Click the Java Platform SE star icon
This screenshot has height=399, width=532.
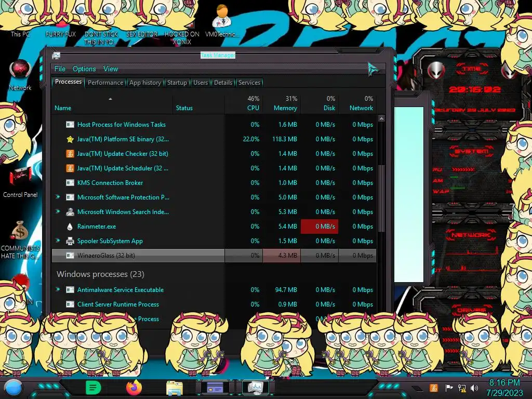[70, 139]
